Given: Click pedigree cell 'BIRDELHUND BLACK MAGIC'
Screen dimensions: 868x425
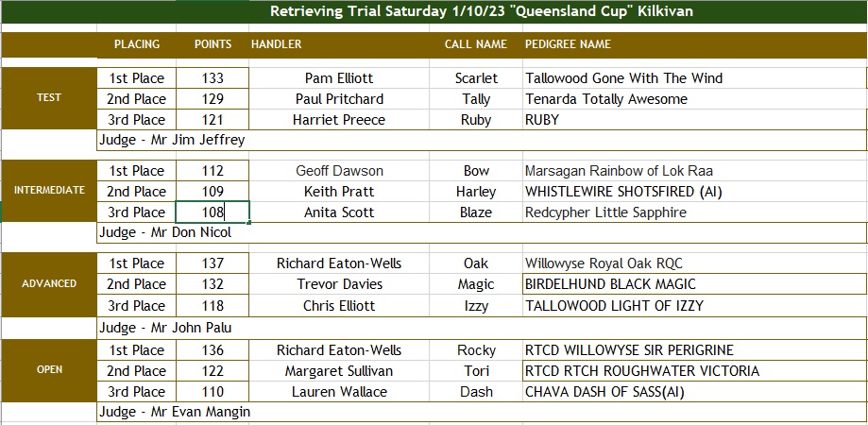Looking at the screenshot, I should coord(695,284).
